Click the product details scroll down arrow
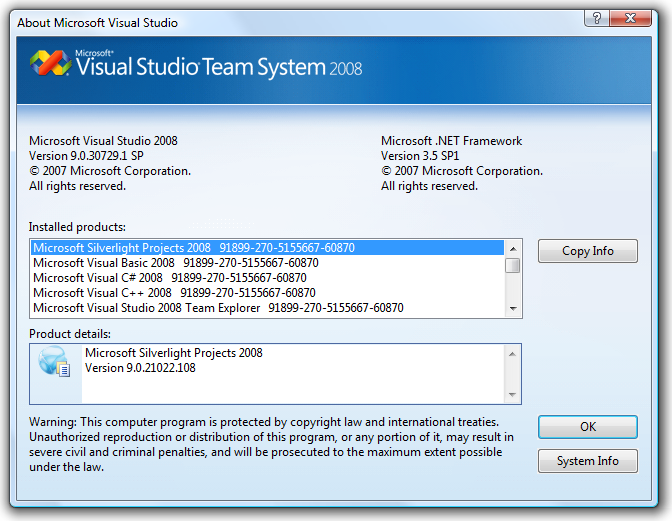The width and height of the screenshot is (672, 521). point(512,395)
